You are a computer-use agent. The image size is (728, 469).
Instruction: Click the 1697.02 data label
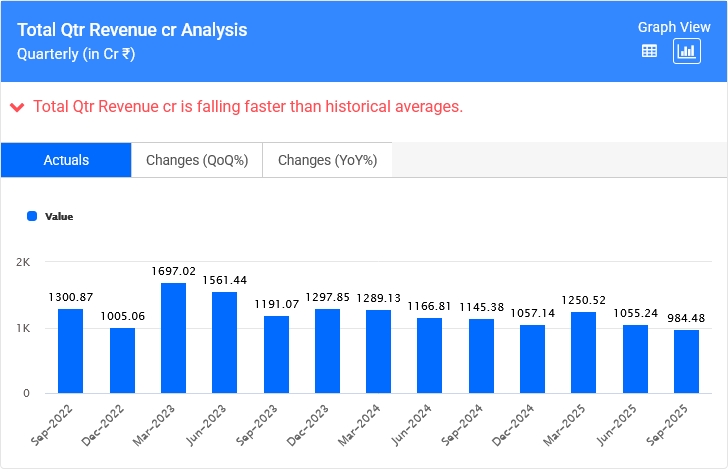pyautogui.click(x=173, y=271)
